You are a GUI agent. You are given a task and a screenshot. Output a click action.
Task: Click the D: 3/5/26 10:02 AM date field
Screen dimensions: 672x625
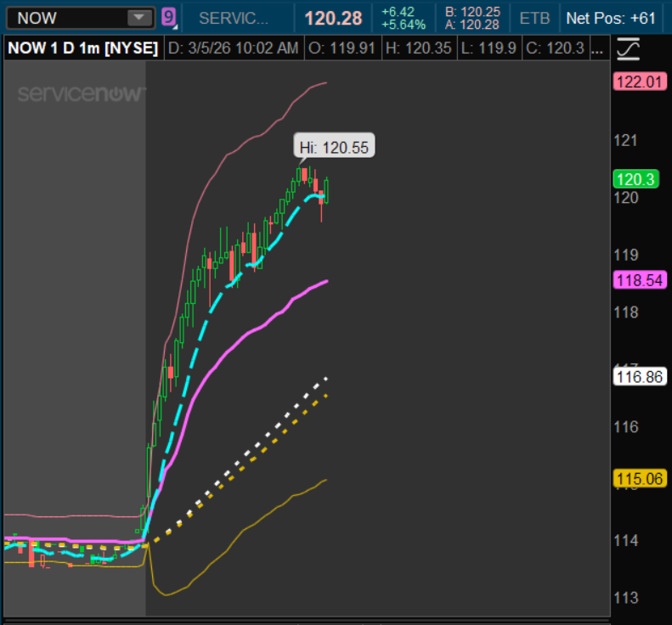coord(233,48)
